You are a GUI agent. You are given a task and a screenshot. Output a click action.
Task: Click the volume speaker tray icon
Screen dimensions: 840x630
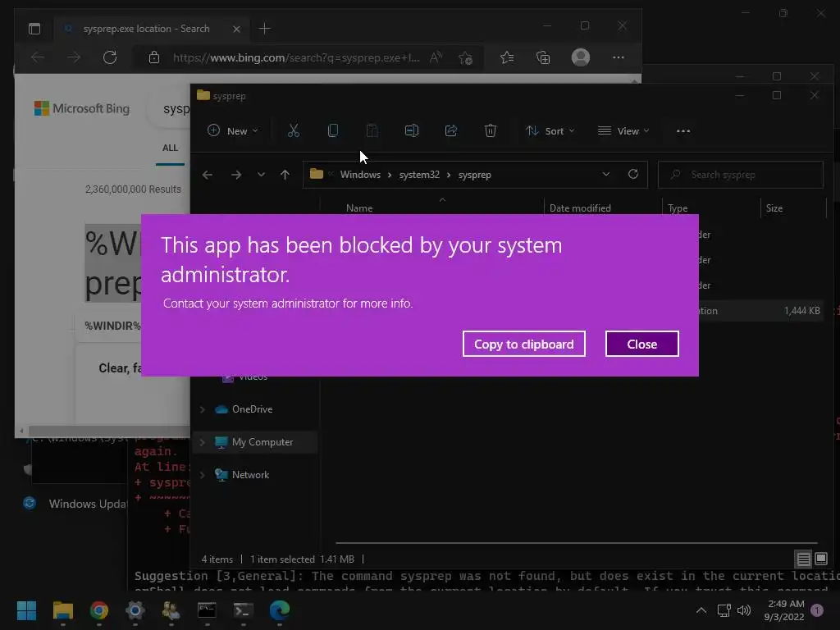(x=744, y=610)
